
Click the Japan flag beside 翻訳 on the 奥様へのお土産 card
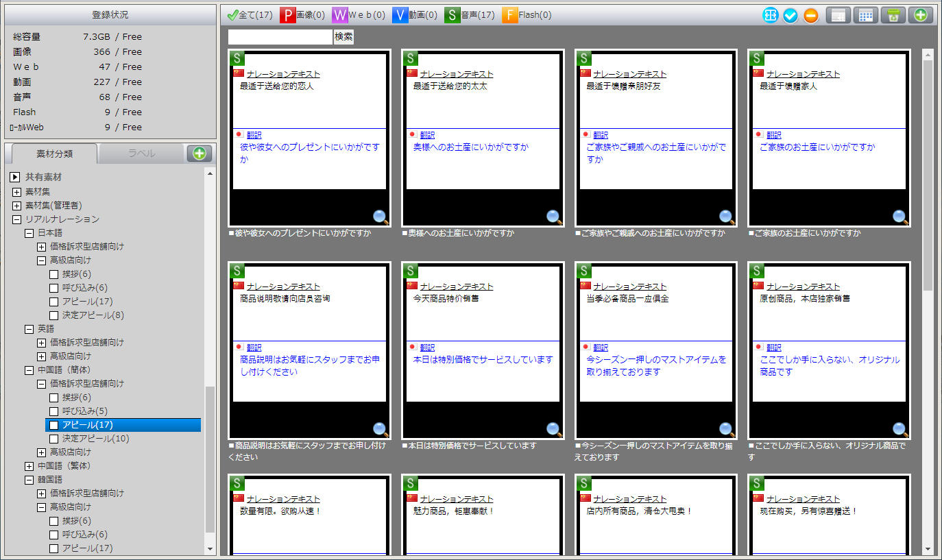pyautogui.click(x=412, y=135)
